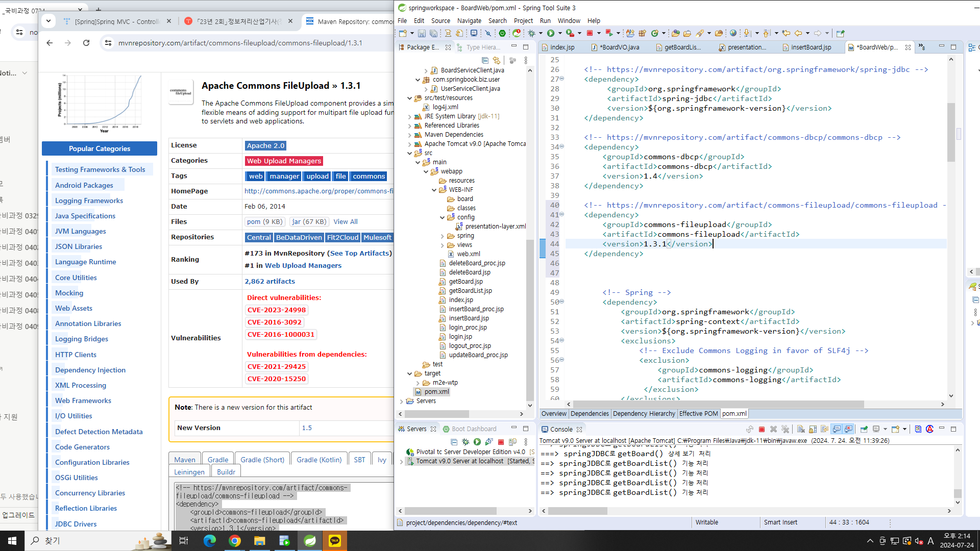This screenshot has height=551, width=980.
Task: Collapse All in Package Explorer
Action: (x=485, y=60)
